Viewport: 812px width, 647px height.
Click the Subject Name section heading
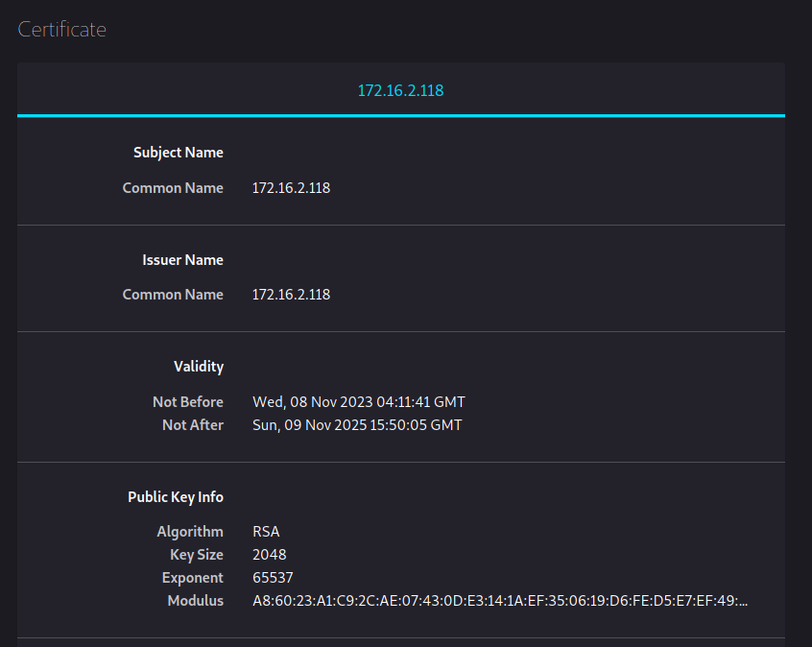click(178, 153)
